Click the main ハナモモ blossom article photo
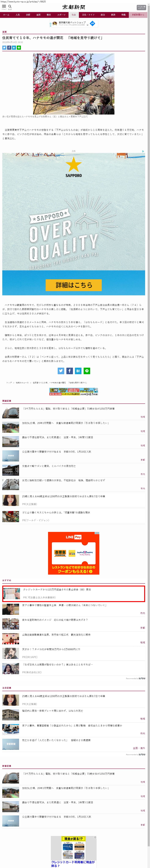The image size is (150, 868). click(74, 84)
